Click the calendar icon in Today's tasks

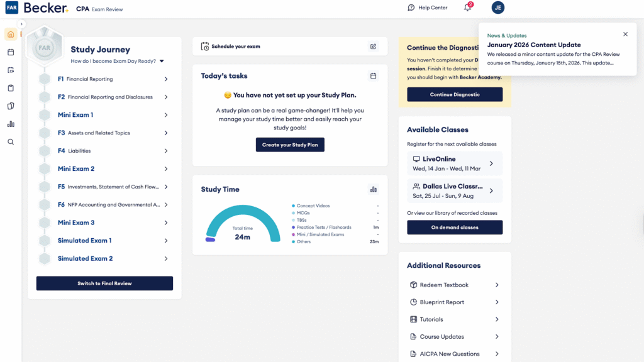[373, 76]
